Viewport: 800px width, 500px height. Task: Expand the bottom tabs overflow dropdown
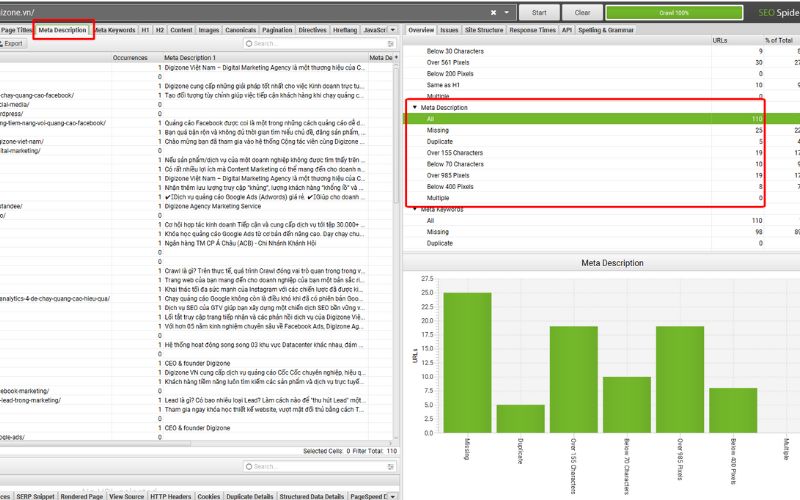click(393, 496)
